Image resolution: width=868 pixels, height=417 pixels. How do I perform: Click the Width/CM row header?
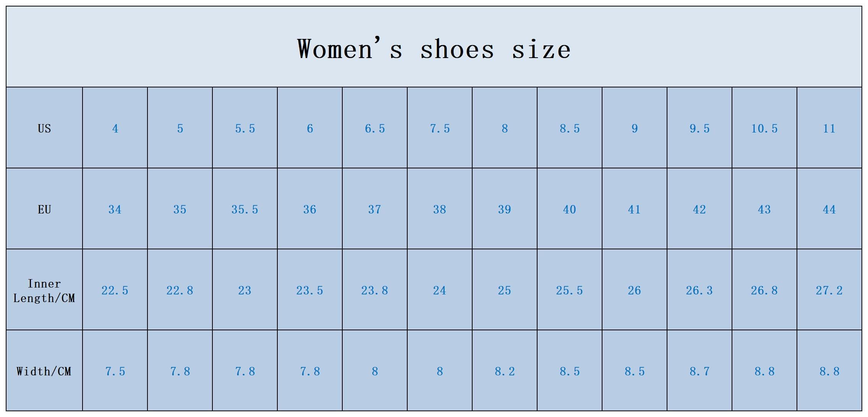click(x=44, y=371)
